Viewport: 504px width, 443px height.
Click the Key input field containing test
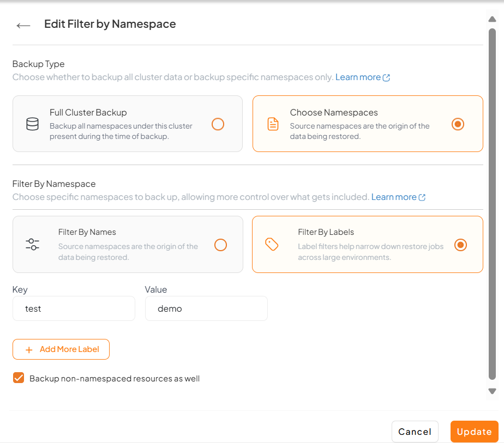tap(74, 308)
